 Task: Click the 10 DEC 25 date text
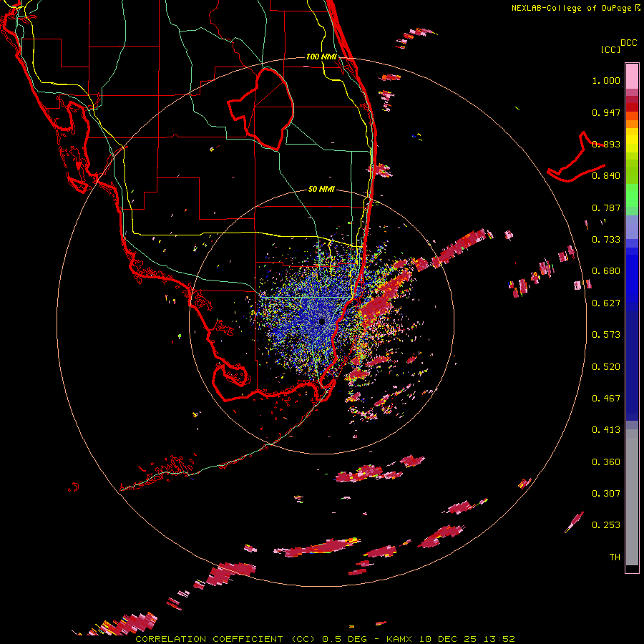[x=448, y=639]
